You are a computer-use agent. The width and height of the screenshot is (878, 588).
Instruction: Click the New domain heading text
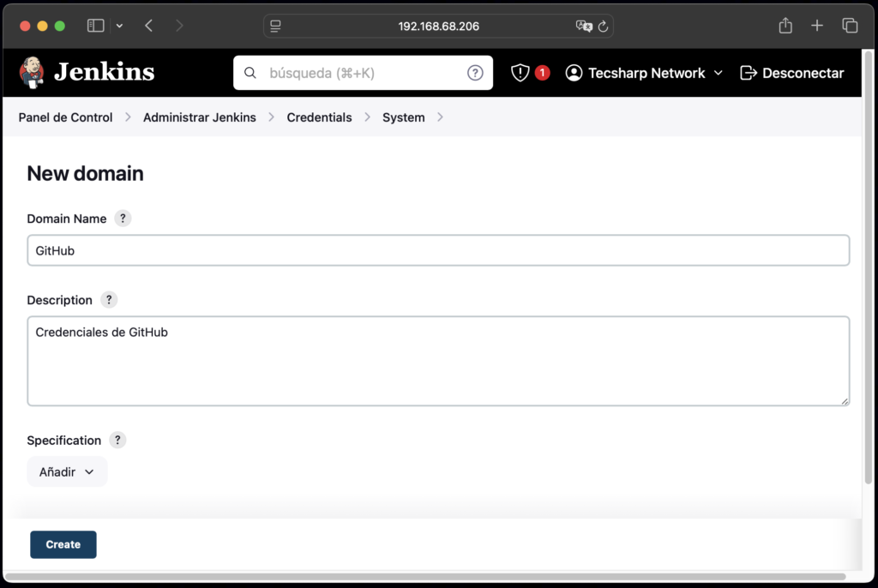pyautogui.click(x=85, y=174)
